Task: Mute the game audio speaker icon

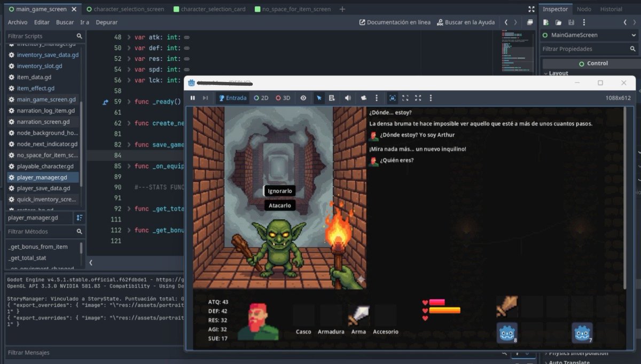Action: tap(348, 98)
